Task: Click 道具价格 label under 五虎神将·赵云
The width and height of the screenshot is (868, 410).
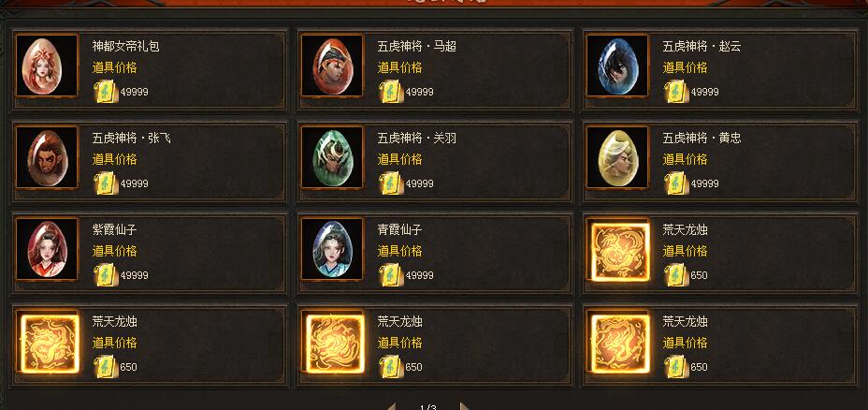Action: click(685, 67)
